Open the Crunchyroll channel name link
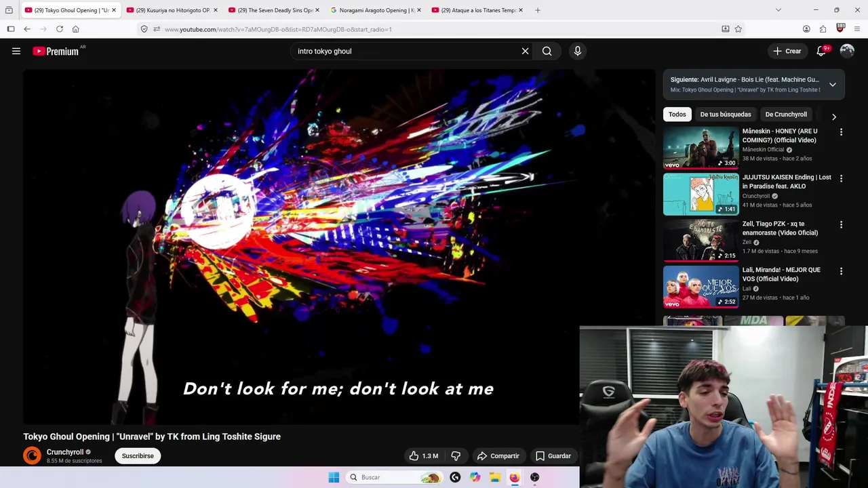Image resolution: width=868 pixels, height=488 pixels. (65, 452)
